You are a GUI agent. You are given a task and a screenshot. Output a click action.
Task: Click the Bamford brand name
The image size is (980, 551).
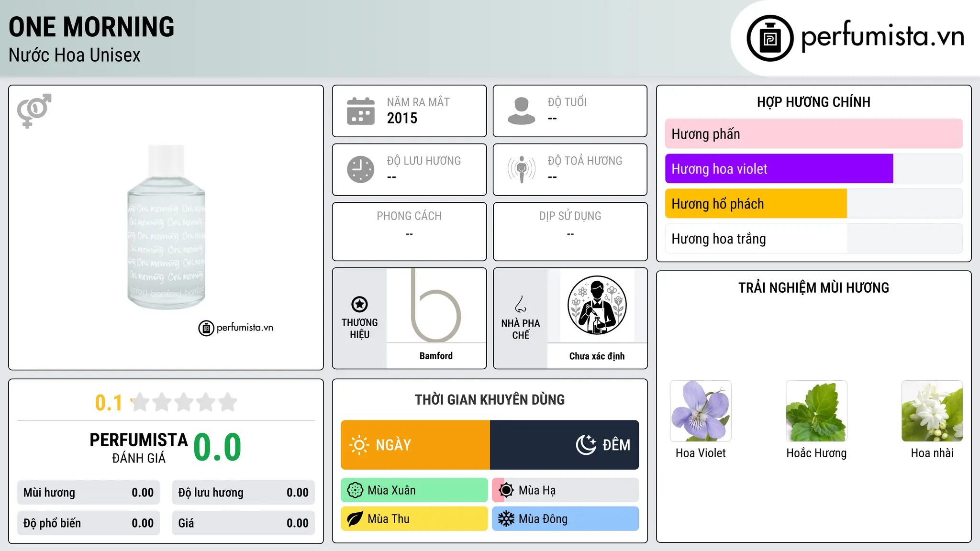point(436,356)
